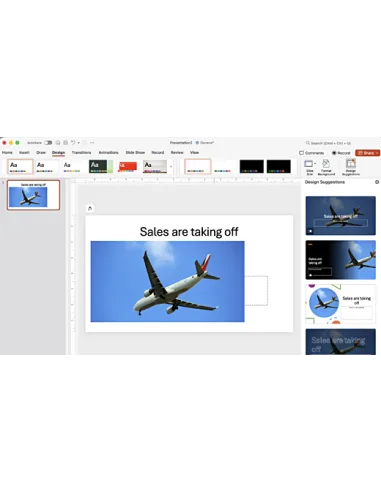
Task: Open the View ribbon tab
Action: click(194, 152)
